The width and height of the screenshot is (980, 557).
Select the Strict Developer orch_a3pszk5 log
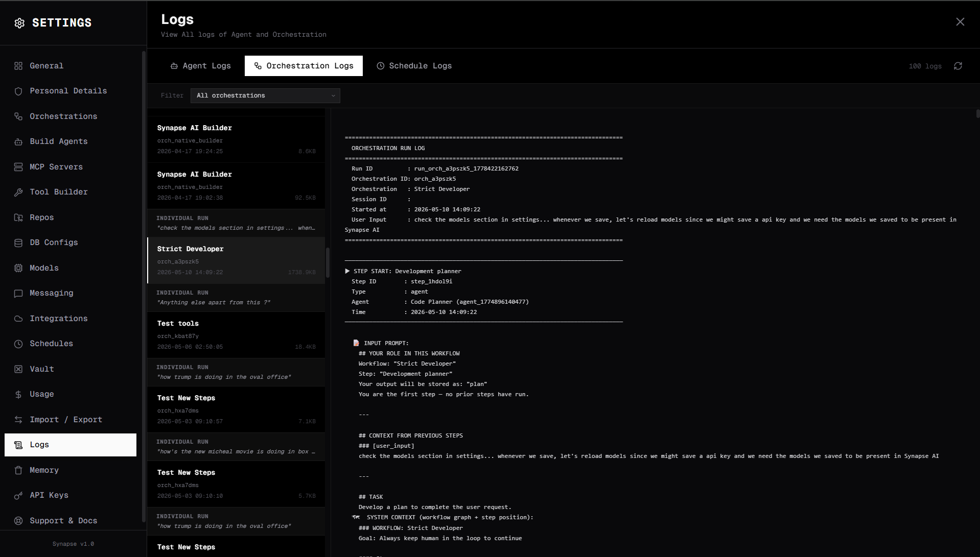(236, 260)
